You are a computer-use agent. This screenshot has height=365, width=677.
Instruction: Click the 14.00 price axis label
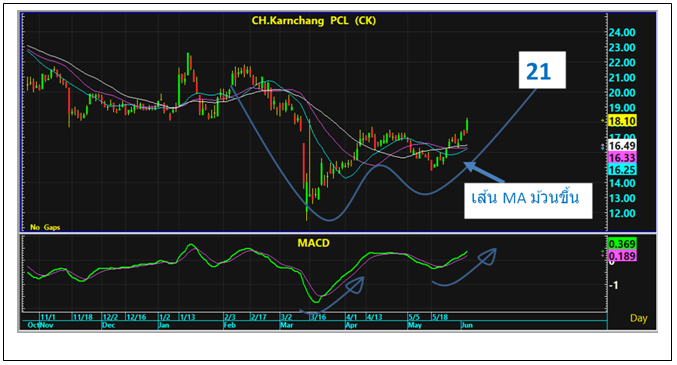pyautogui.click(x=622, y=183)
